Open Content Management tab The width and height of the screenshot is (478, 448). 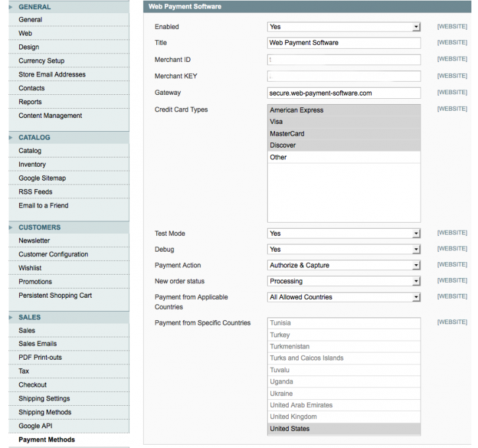[x=69, y=115]
